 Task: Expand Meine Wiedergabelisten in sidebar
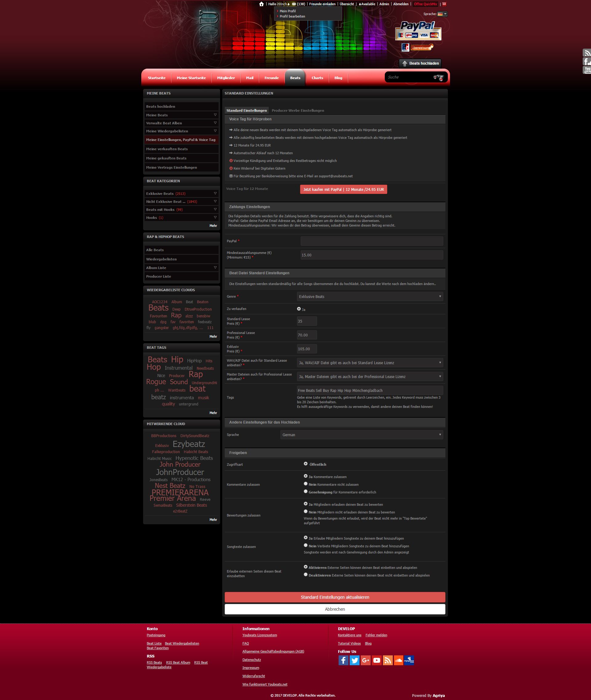point(215,131)
